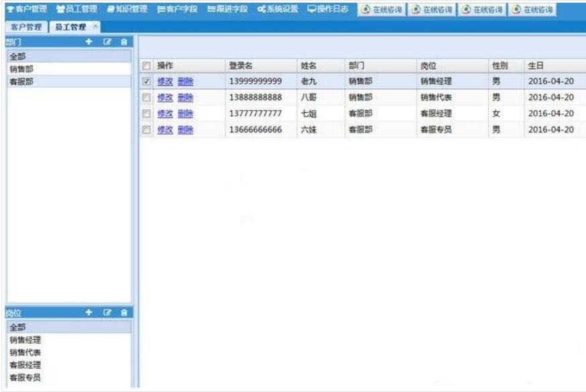The height and width of the screenshot is (392, 586).
Task: Click the add (+) icon in 部门 panel
Action: click(x=89, y=42)
